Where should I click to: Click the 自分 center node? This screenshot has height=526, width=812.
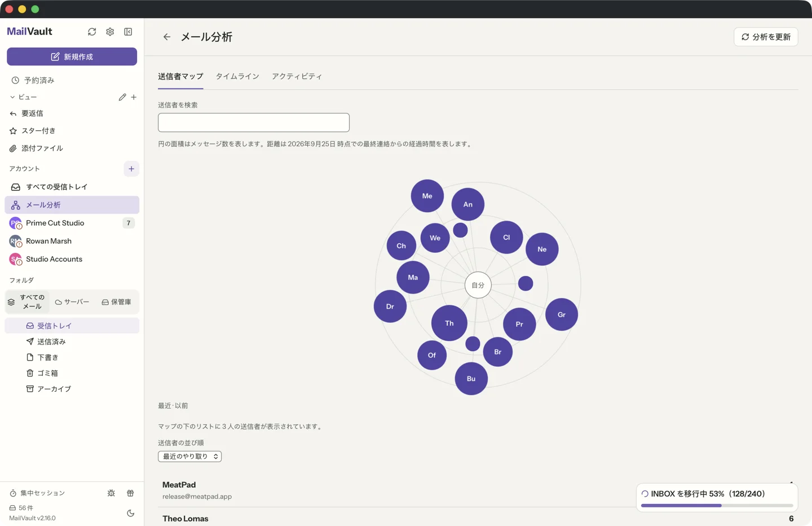478,285
